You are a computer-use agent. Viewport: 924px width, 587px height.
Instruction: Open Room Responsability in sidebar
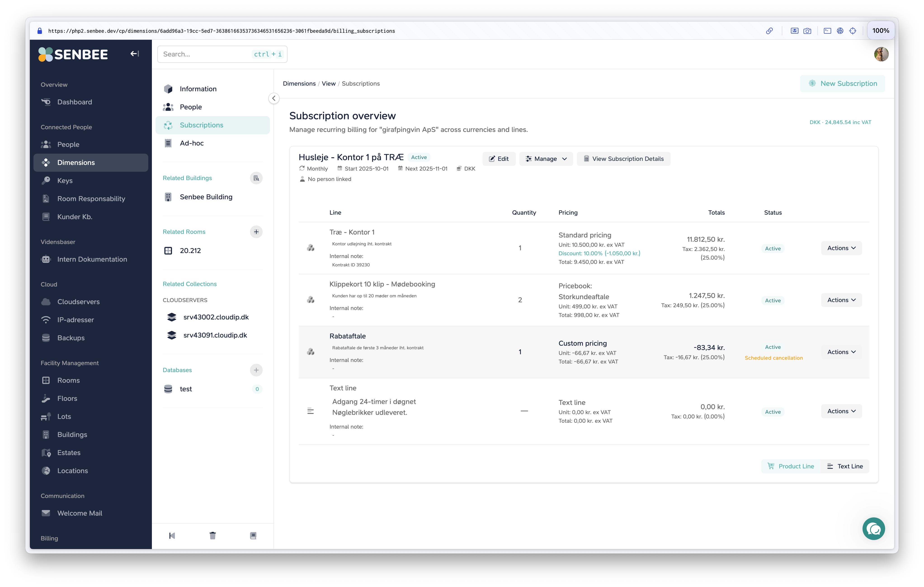pyautogui.click(x=91, y=199)
